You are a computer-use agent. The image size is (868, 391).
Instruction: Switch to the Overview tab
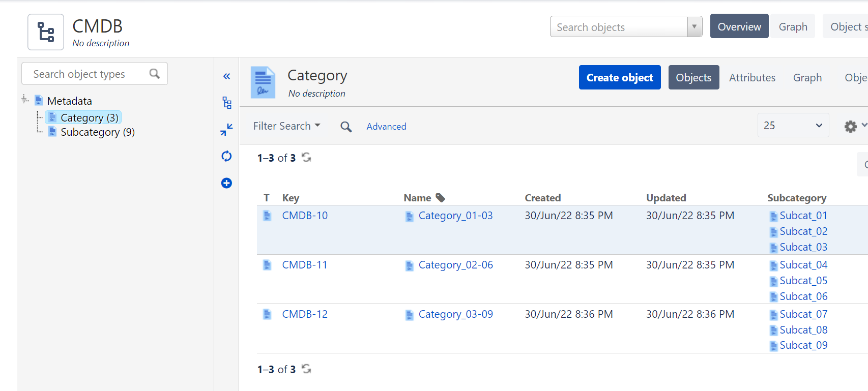(739, 26)
